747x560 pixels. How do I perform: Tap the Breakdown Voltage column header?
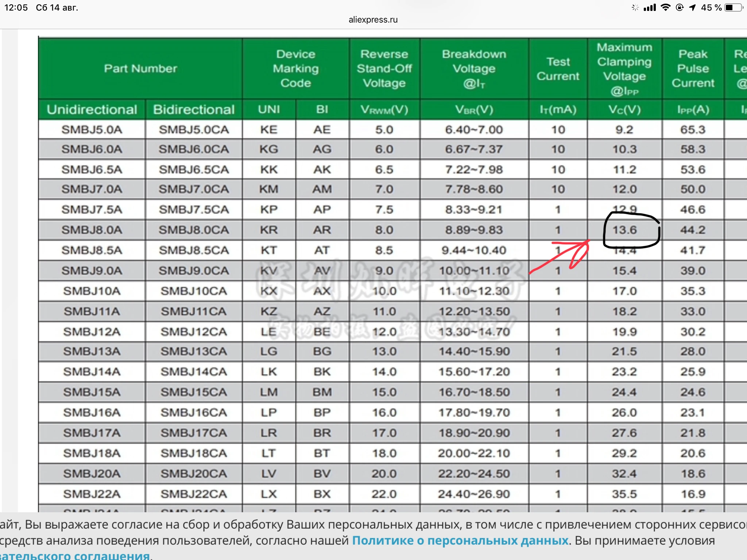point(474,69)
